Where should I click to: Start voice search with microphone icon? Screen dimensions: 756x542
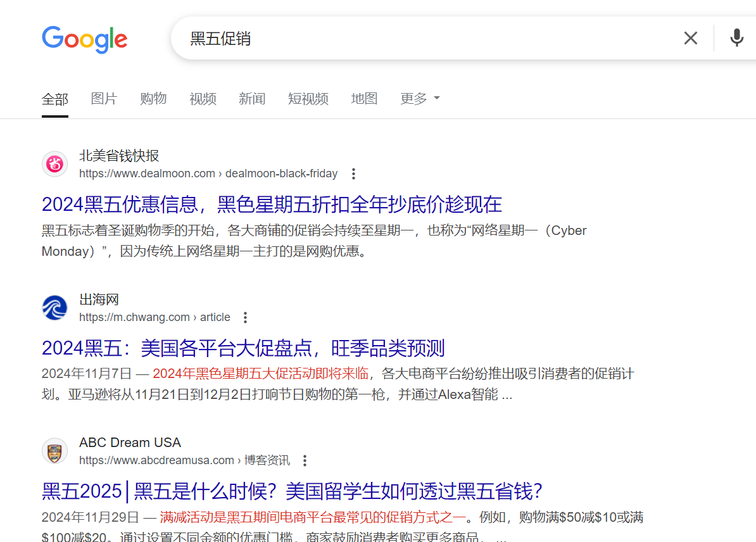point(736,38)
